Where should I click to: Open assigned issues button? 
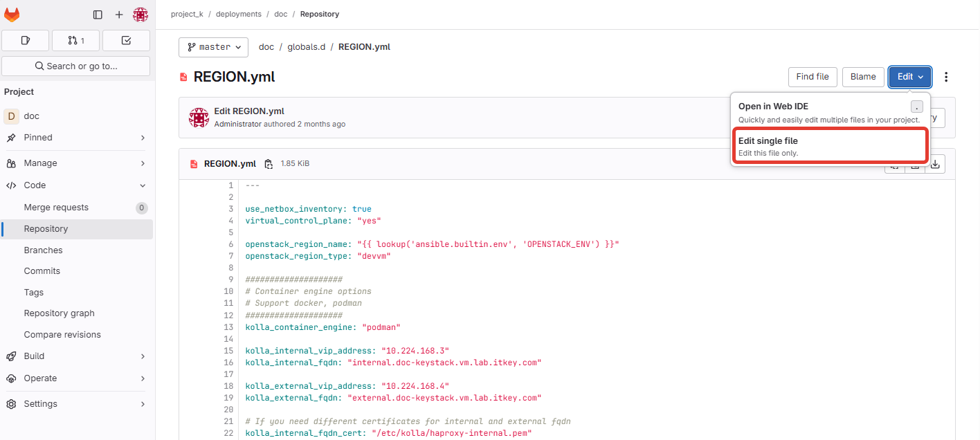pyautogui.click(x=26, y=41)
